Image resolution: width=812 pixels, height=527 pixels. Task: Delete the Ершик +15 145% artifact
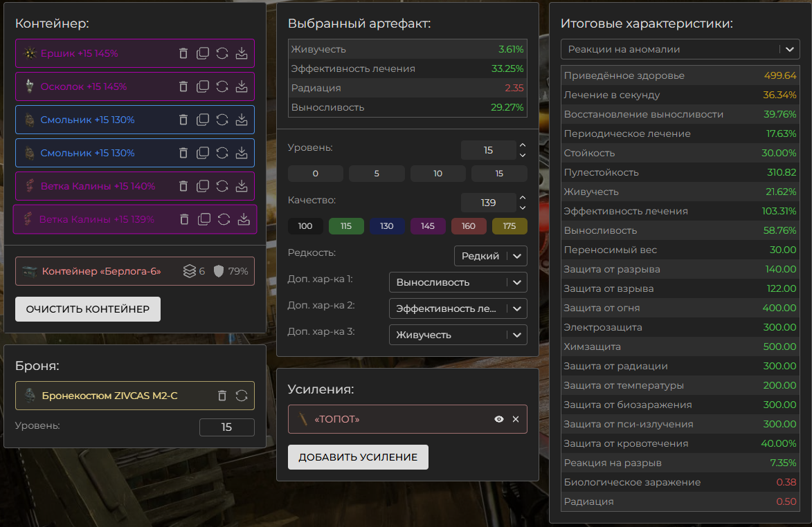183,53
